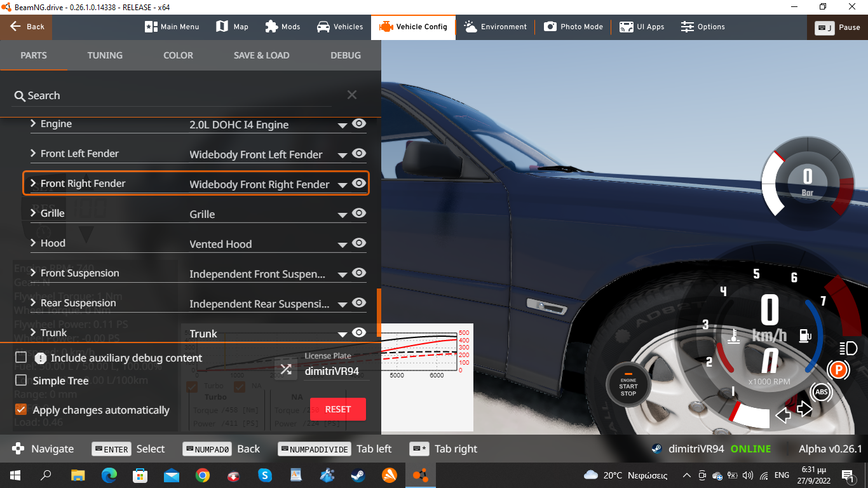The image size is (868, 488).
Task: Toggle Hood visibility eye icon
Action: 359,243
